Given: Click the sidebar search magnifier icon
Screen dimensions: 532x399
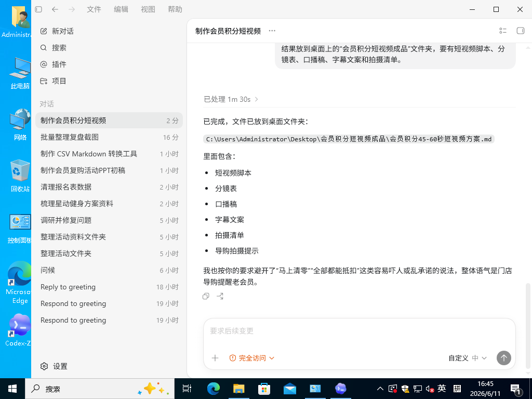Looking at the screenshot, I should click(x=44, y=48).
